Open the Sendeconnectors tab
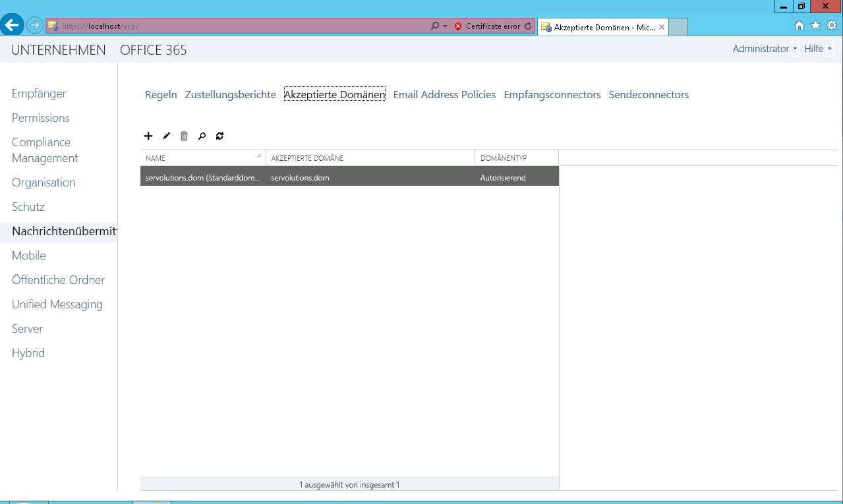The height and width of the screenshot is (504, 843). click(649, 95)
